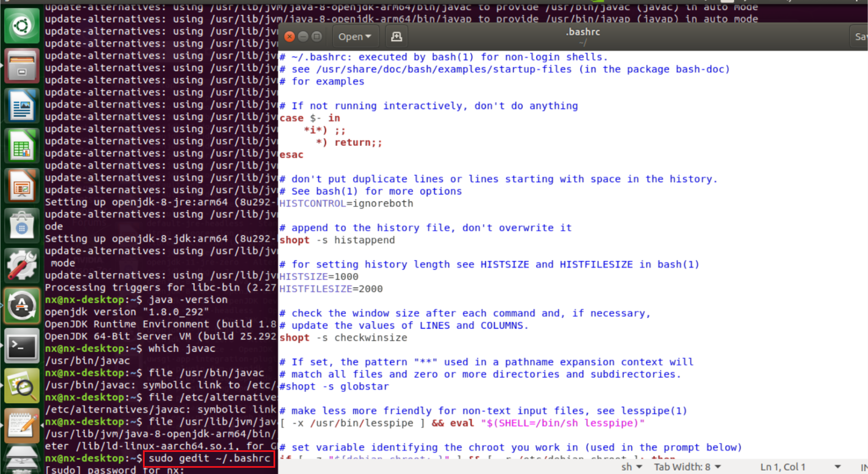Minimize the gedit window
This screenshot has width=868, height=474.
[303, 37]
